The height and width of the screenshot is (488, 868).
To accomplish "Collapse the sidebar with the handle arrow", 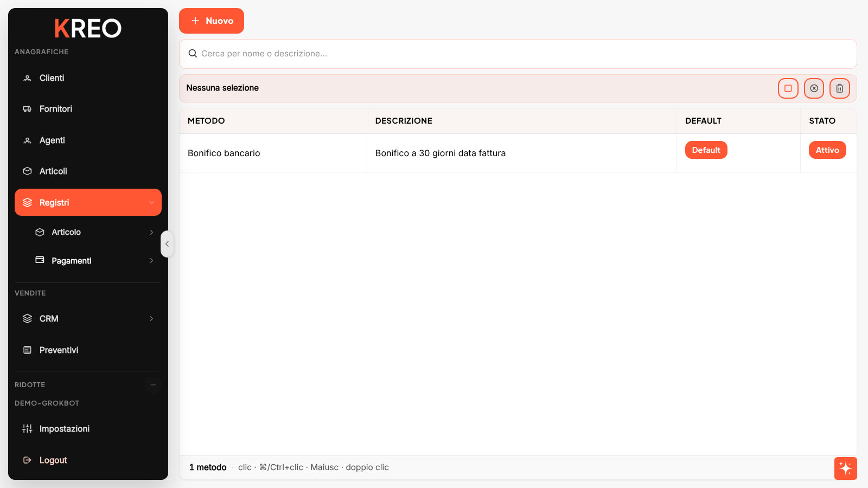I will [x=167, y=244].
